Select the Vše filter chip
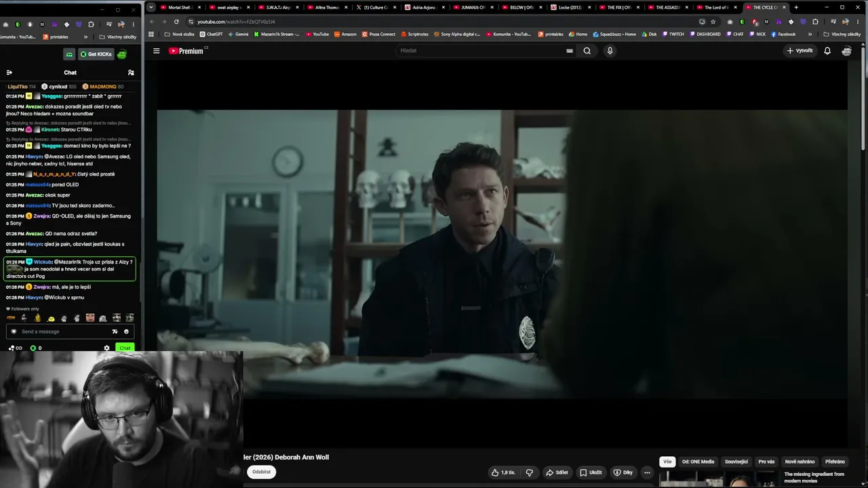This screenshot has height=488, width=868. click(667, 462)
